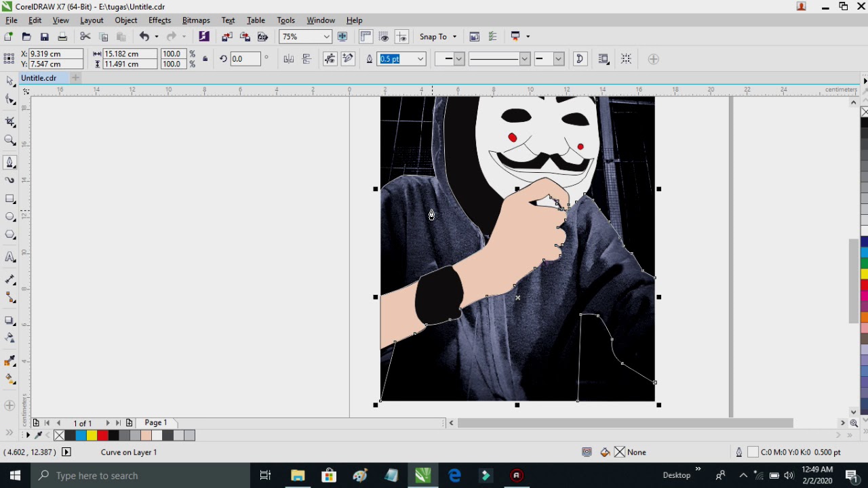The height and width of the screenshot is (488, 868).
Task: Click the rotation angle field
Action: point(245,59)
